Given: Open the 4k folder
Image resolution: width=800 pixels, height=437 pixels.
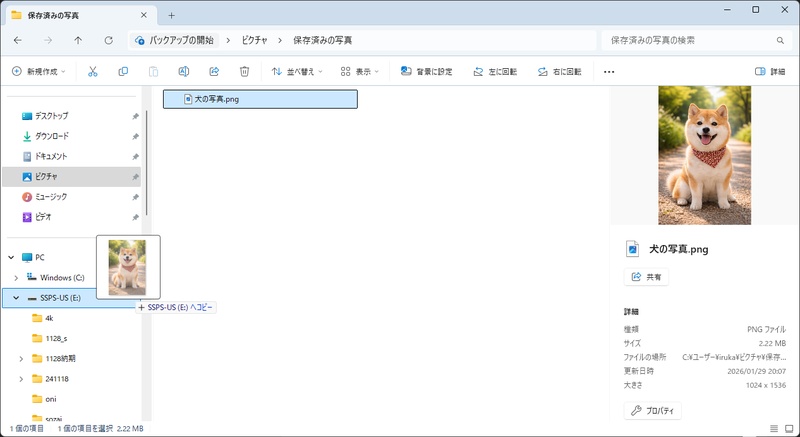Looking at the screenshot, I should click(49, 318).
